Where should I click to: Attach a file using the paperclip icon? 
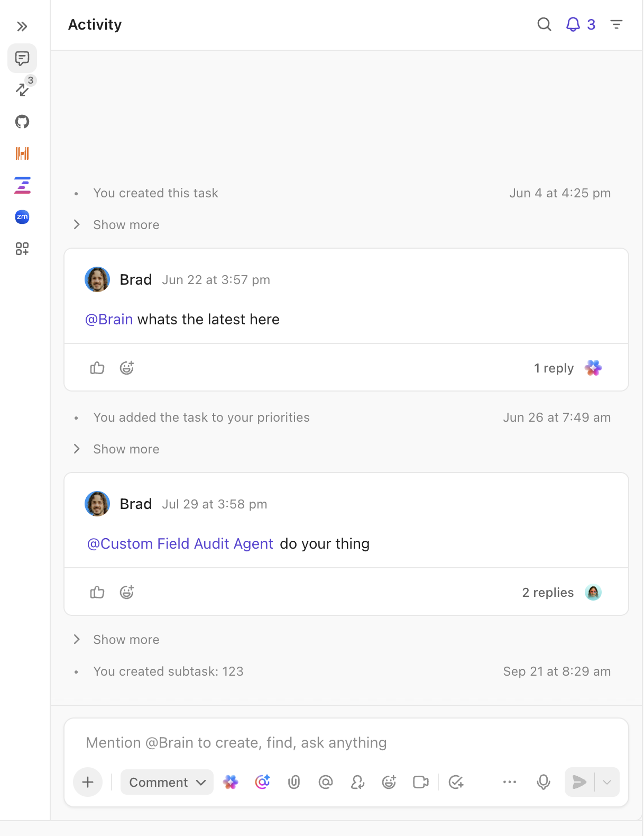tap(294, 782)
